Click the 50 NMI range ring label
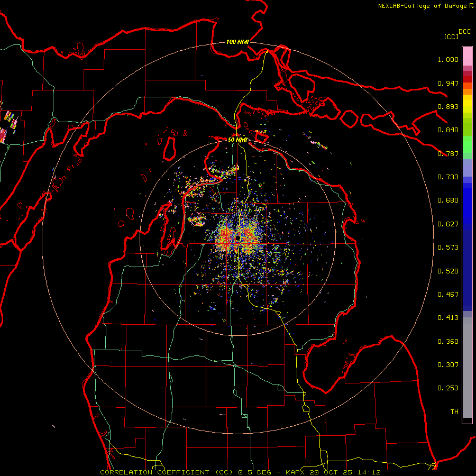The height and width of the screenshot is (476, 476). pos(237,140)
